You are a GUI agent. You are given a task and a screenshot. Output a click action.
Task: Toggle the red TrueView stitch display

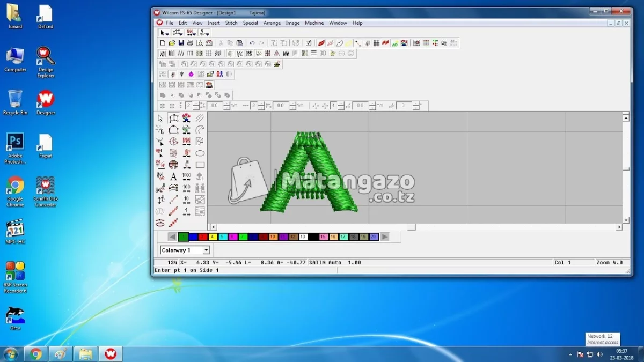point(321,43)
